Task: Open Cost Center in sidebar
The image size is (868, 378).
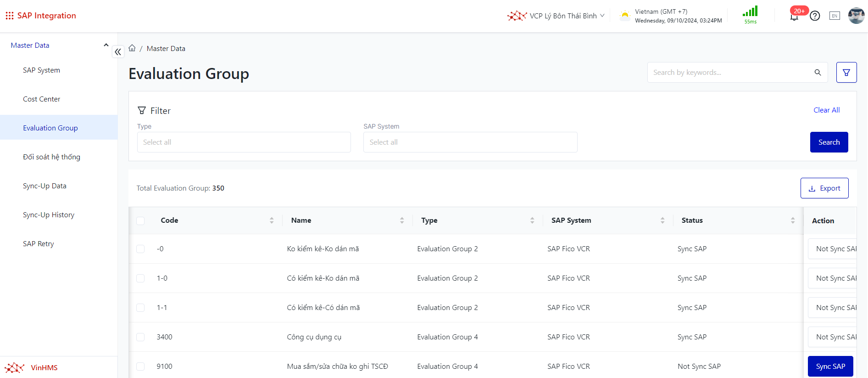Action: point(42,99)
